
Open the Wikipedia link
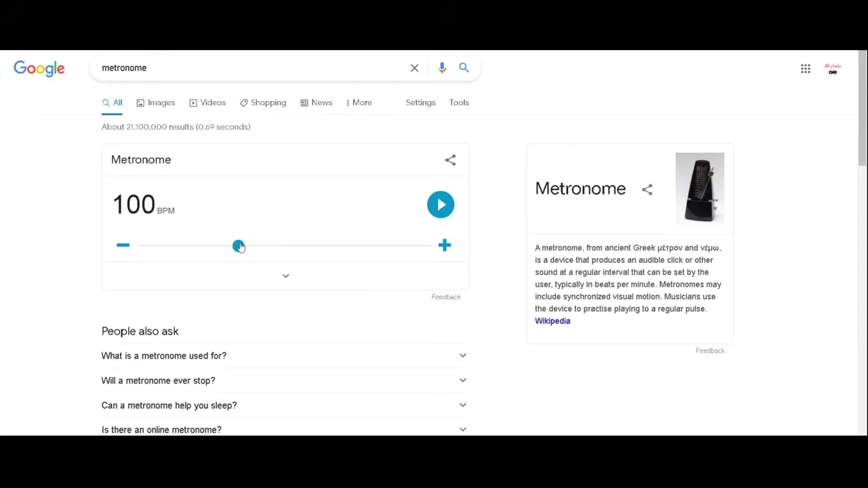pyautogui.click(x=553, y=321)
